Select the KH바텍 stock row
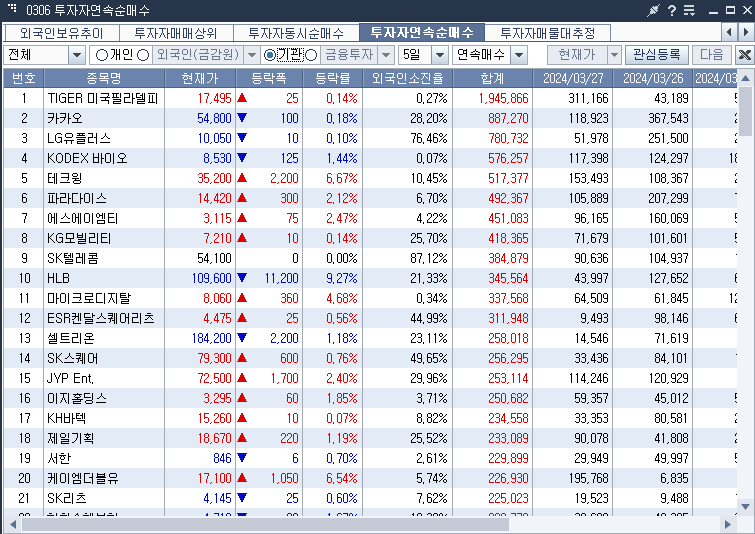The image size is (755, 534). pyautogui.click(x=370, y=418)
